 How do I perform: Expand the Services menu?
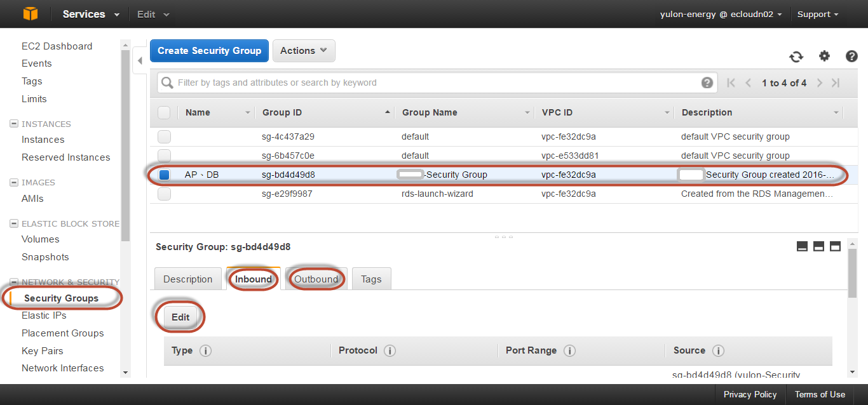(x=91, y=14)
